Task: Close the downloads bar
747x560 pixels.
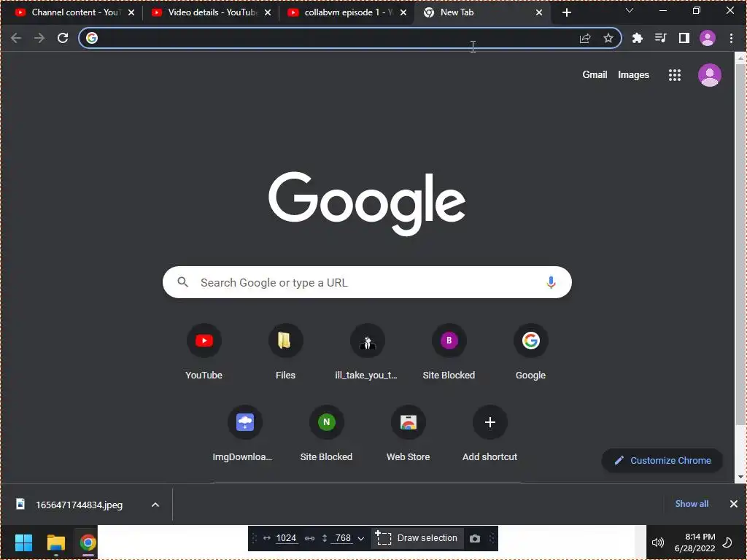Action: [734, 504]
